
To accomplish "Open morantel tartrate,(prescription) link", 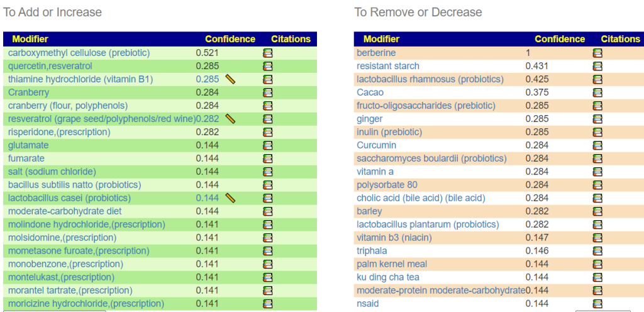I will click(70, 291).
